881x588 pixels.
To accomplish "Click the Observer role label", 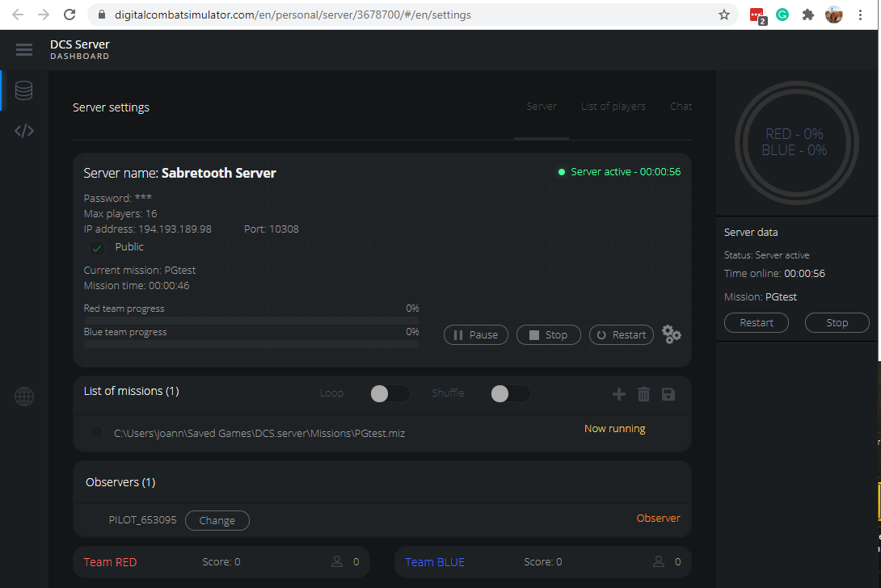I will click(658, 518).
